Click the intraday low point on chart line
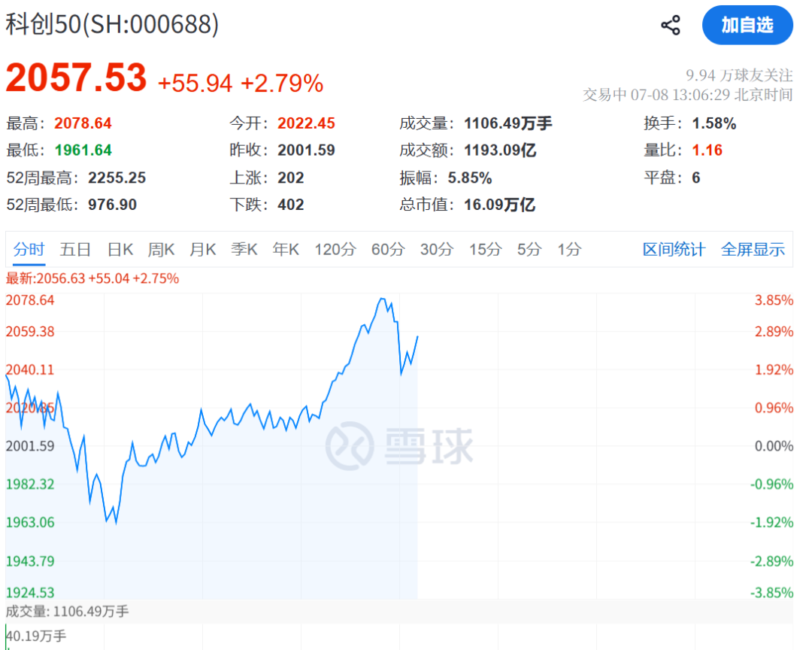The image size is (812, 650). pos(116,524)
